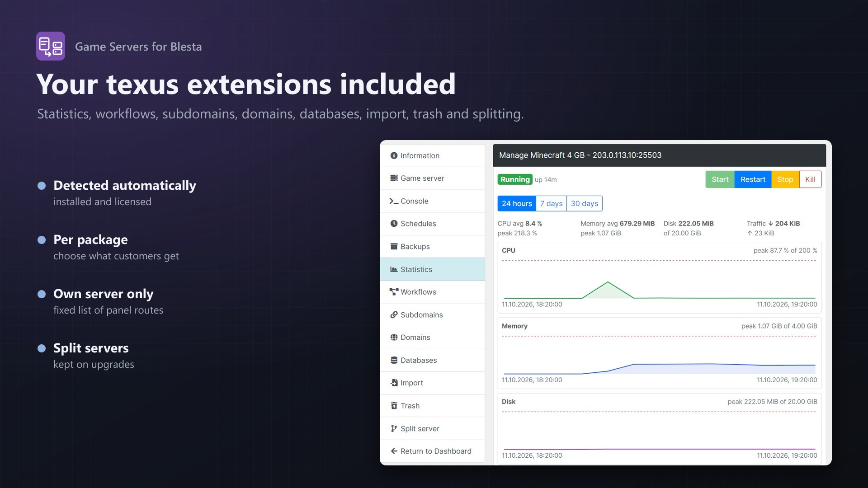Click the Backups archive box icon
Image resolution: width=868 pixels, height=488 pixels.
coord(394,246)
